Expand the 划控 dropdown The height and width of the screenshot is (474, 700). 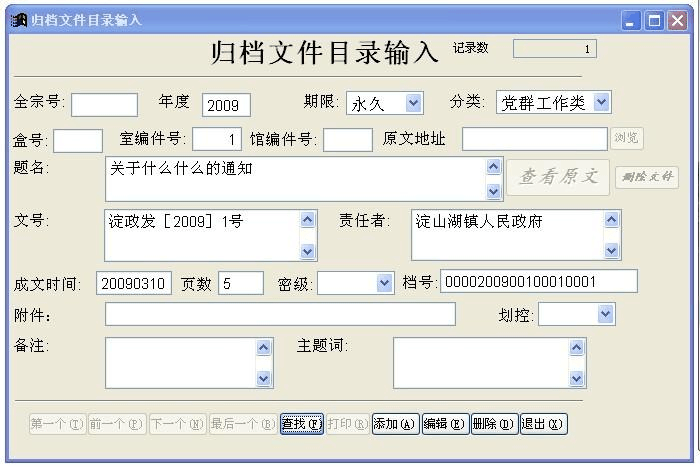(606, 314)
